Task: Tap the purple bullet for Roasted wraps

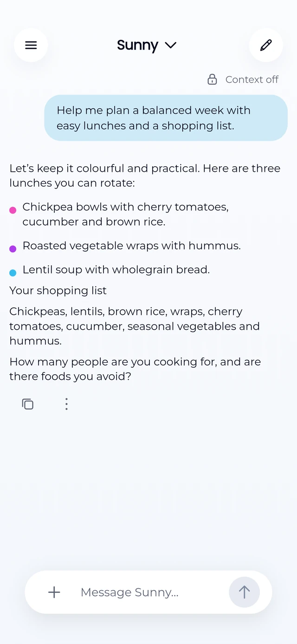Action: click(13, 249)
